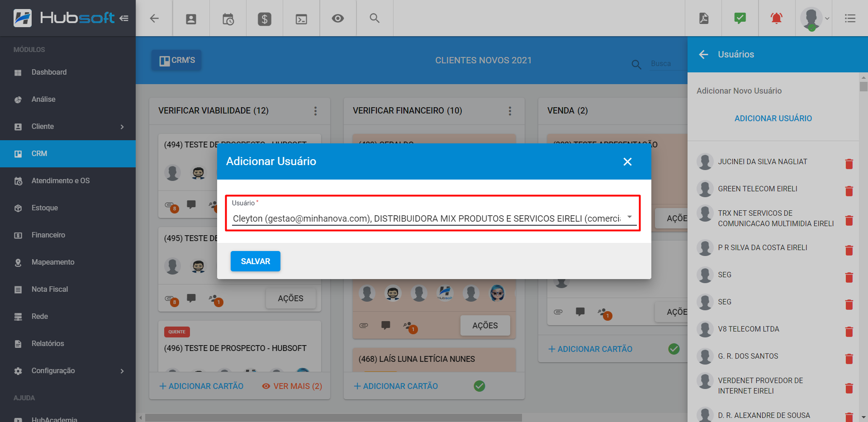Image resolution: width=868 pixels, height=422 pixels.
Task: Click the Hubsoft logo
Action: [x=64, y=18]
